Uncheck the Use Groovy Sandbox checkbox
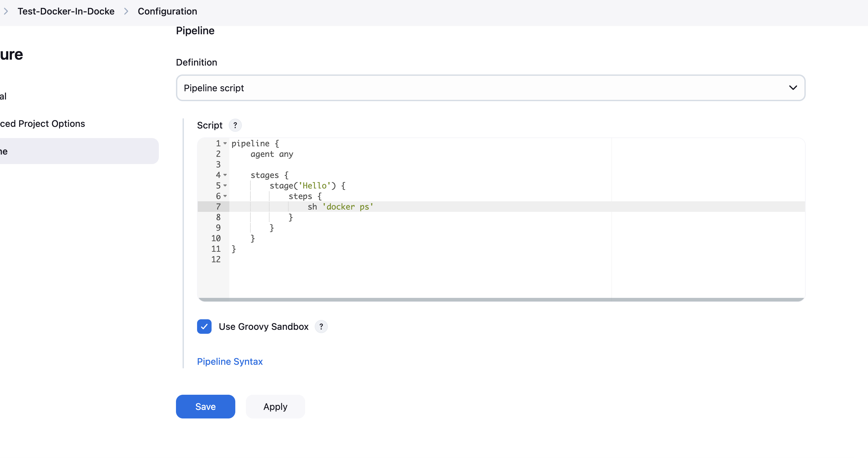 click(204, 327)
